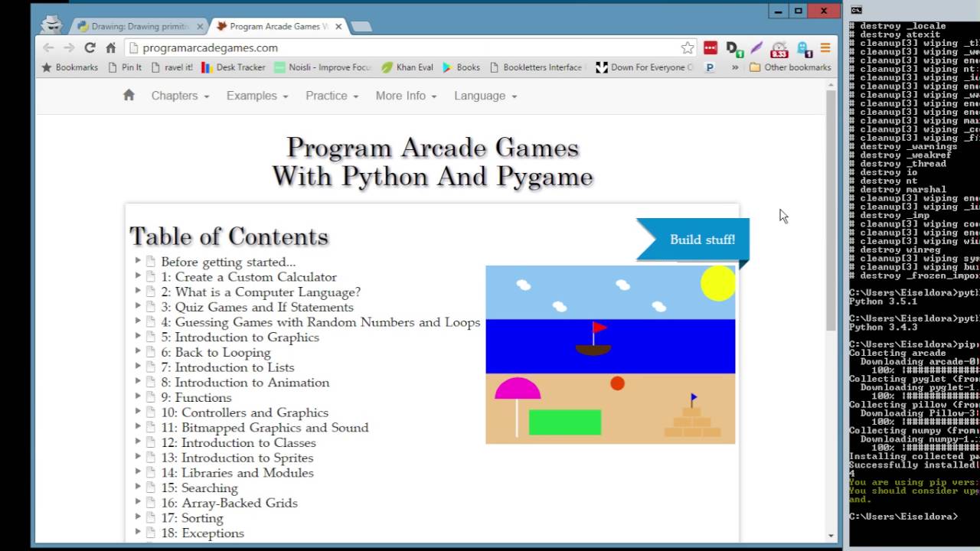Select the Program Arcade Games tab
Viewport: 980px width, 551px height.
(x=279, y=26)
